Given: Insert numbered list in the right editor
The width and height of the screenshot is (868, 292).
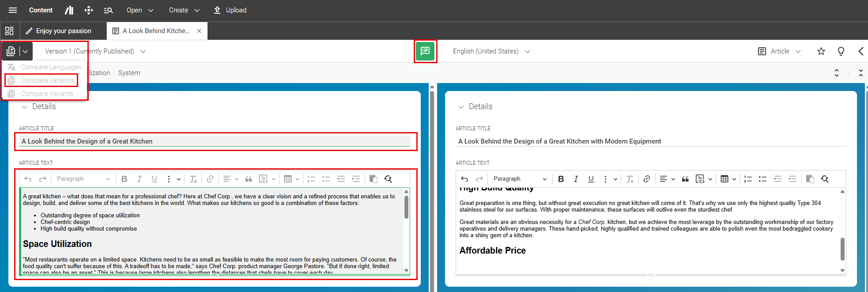Looking at the screenshot, I should click(x=748, y=179).
